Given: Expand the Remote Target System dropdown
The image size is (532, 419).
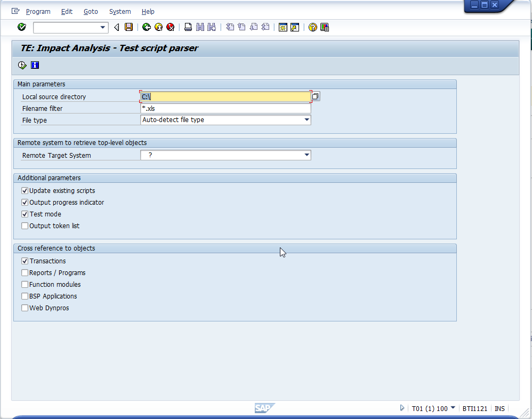Looking at the screenshot, I should 307,155.
